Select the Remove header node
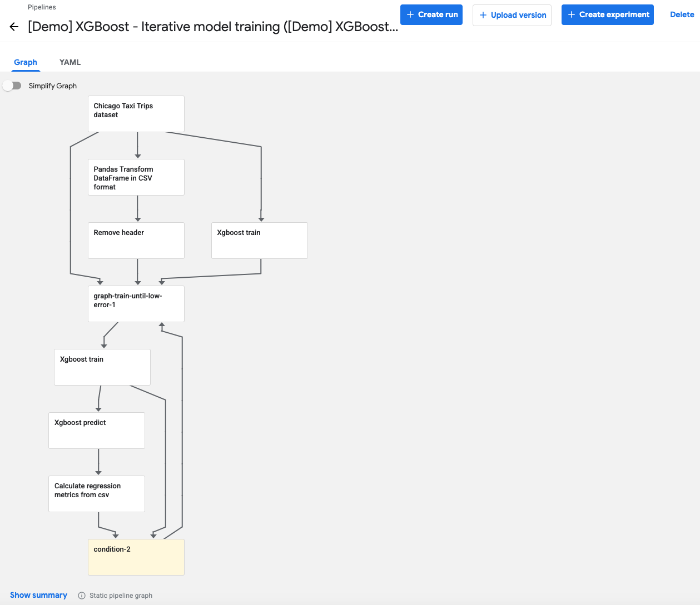700x605 pixels. coord(136,240)
